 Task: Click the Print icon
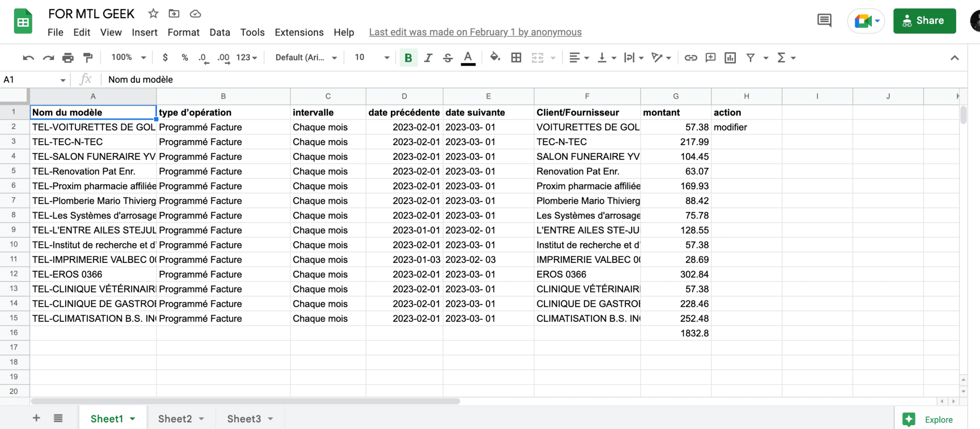click(68, 58)
